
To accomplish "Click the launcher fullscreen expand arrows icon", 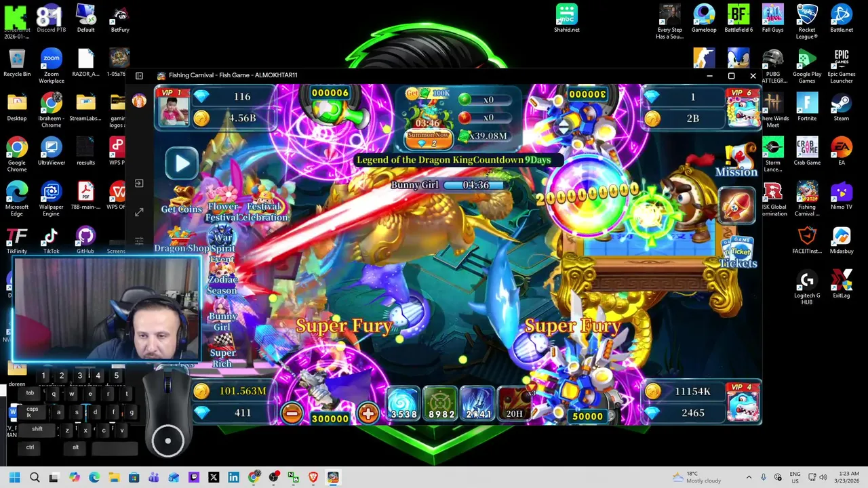I will coord(139,212).
